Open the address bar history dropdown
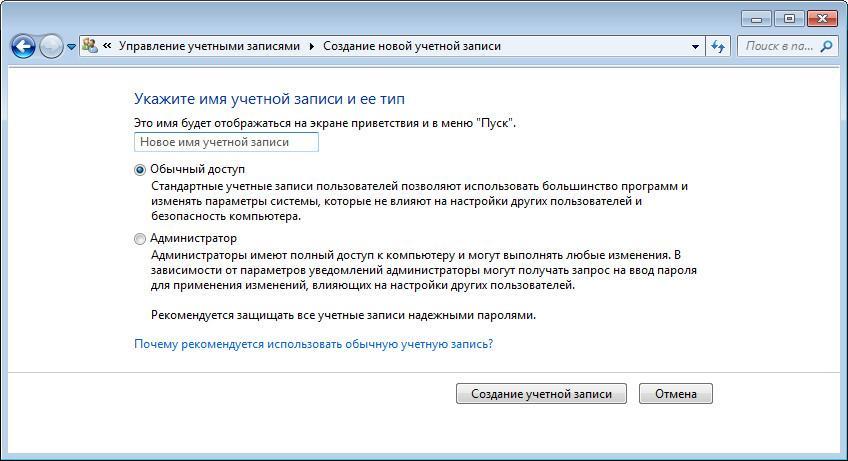 coord(696,46)
